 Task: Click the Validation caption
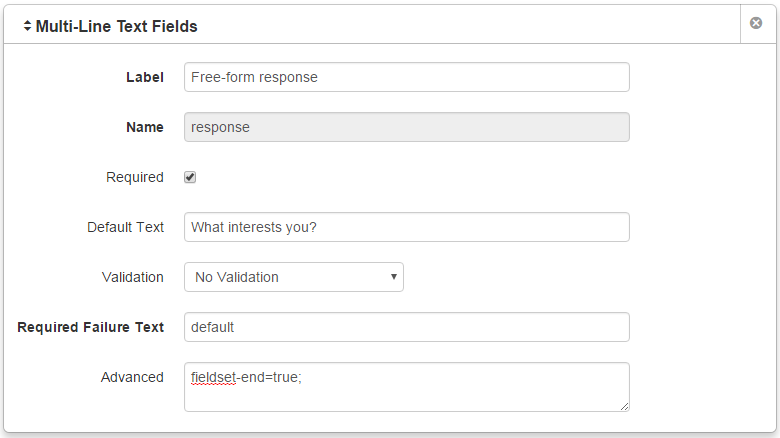132,277
